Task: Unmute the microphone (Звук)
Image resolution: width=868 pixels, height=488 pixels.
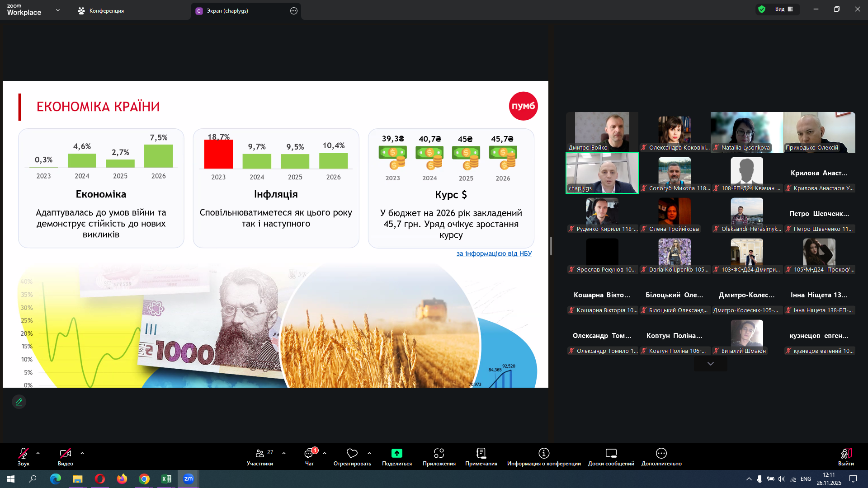Action: click(23, 453)
